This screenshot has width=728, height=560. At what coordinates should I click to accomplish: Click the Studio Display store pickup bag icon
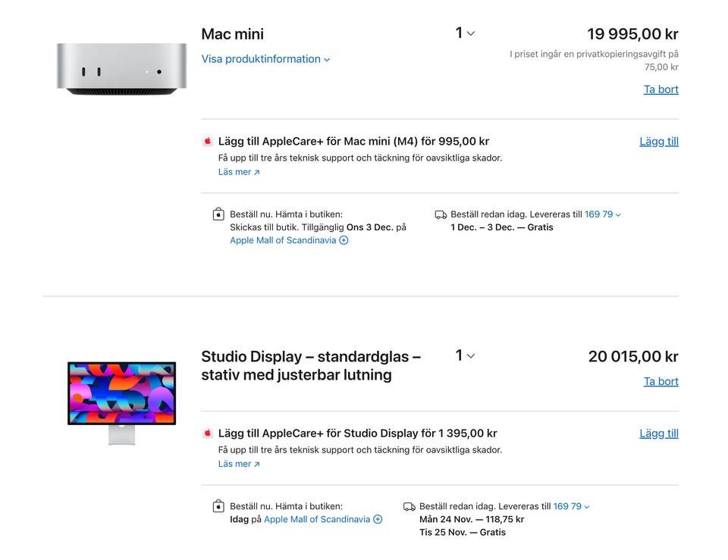(x=218, y=506)
